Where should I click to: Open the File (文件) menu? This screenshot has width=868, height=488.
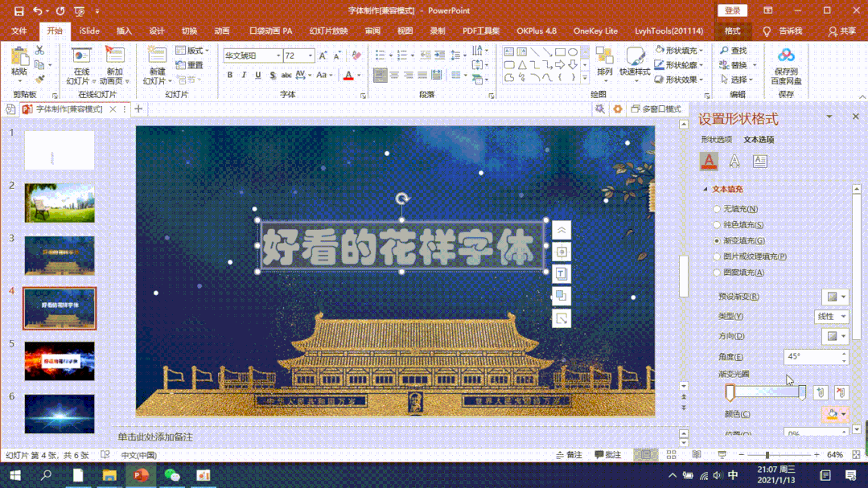click(19, 31)
